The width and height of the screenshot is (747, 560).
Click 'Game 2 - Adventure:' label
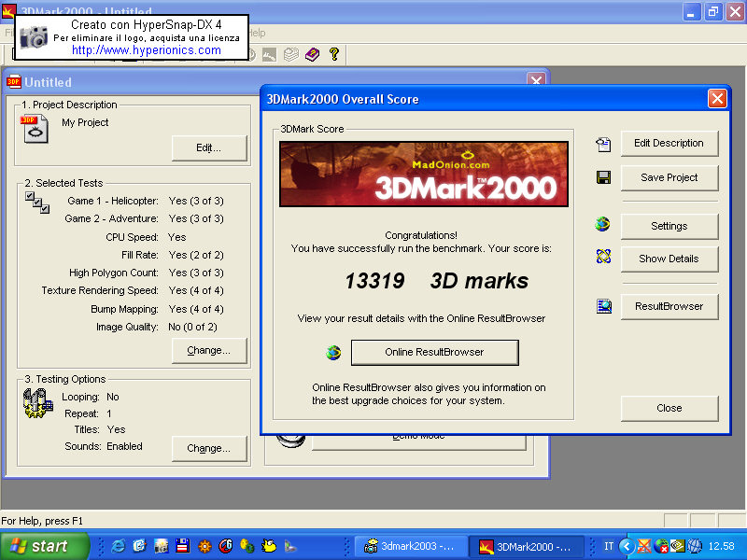(111, 218)
